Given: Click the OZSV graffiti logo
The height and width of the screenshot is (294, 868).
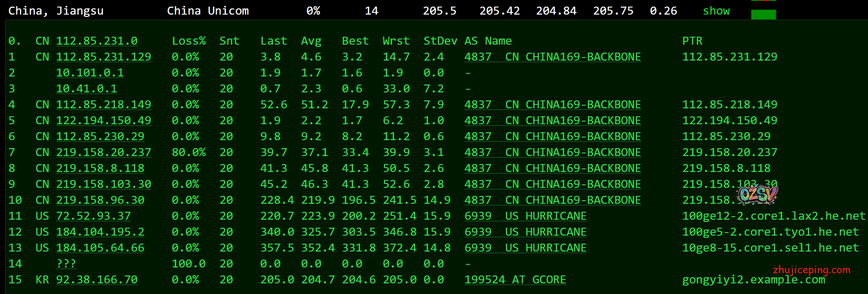Looking at the screenshot, I should point(757,195).
